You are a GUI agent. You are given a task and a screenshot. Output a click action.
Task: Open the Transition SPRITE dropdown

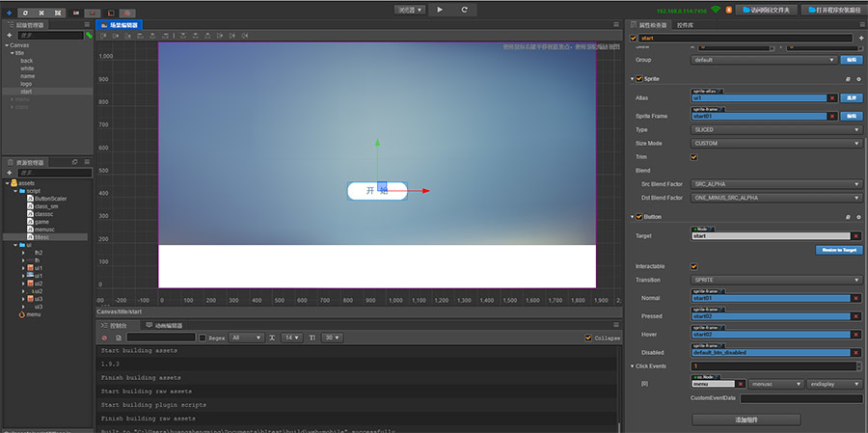coord(776,281)
